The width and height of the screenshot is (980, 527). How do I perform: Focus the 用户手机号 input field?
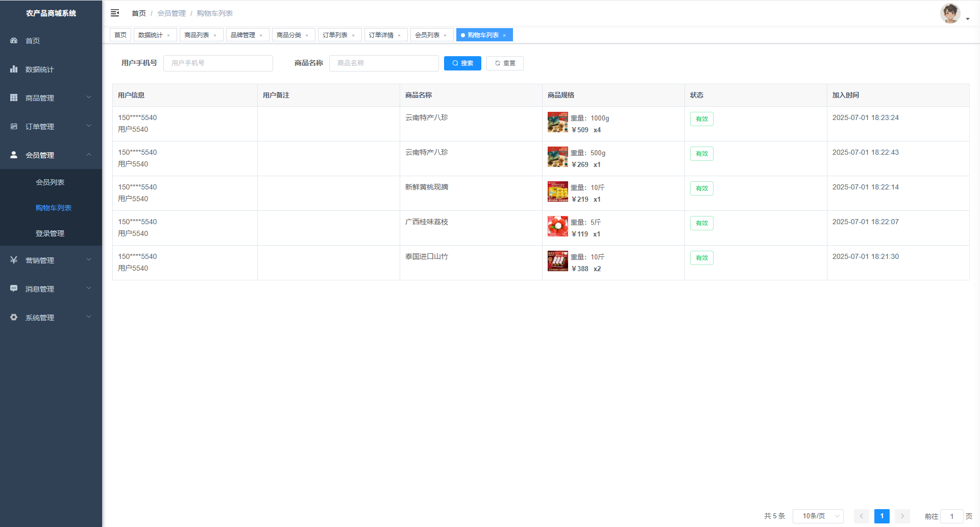(x=218, y=63)
